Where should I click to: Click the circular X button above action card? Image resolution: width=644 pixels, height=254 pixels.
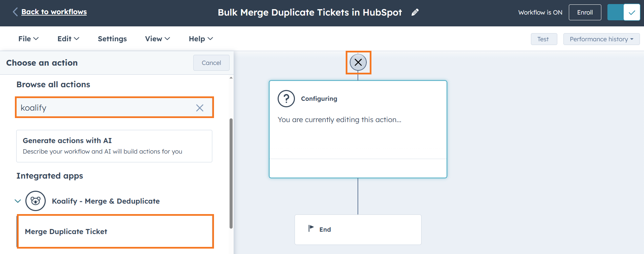point(358,62)
